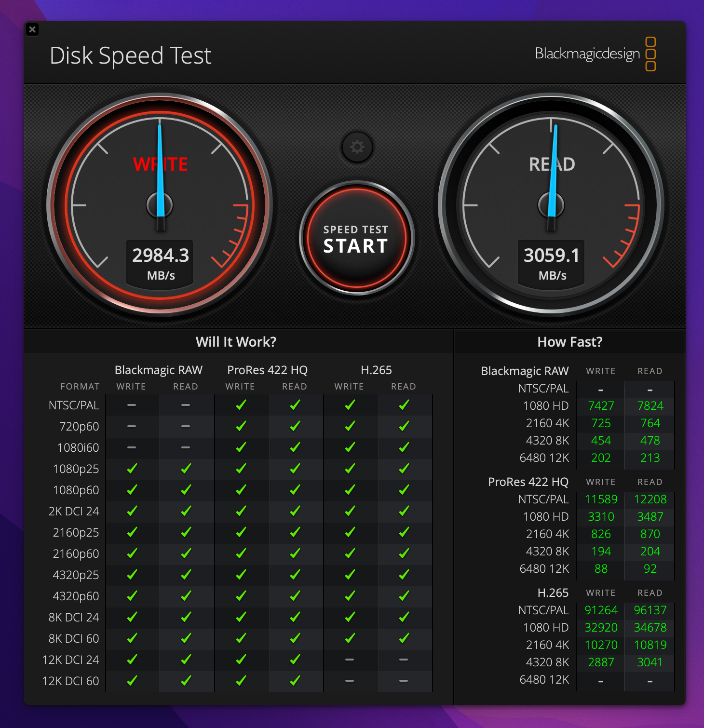The height and width of the screenshot is (728, 704).
Task: Click H.265 write checkmark for 1080i60
Action: 350,447
